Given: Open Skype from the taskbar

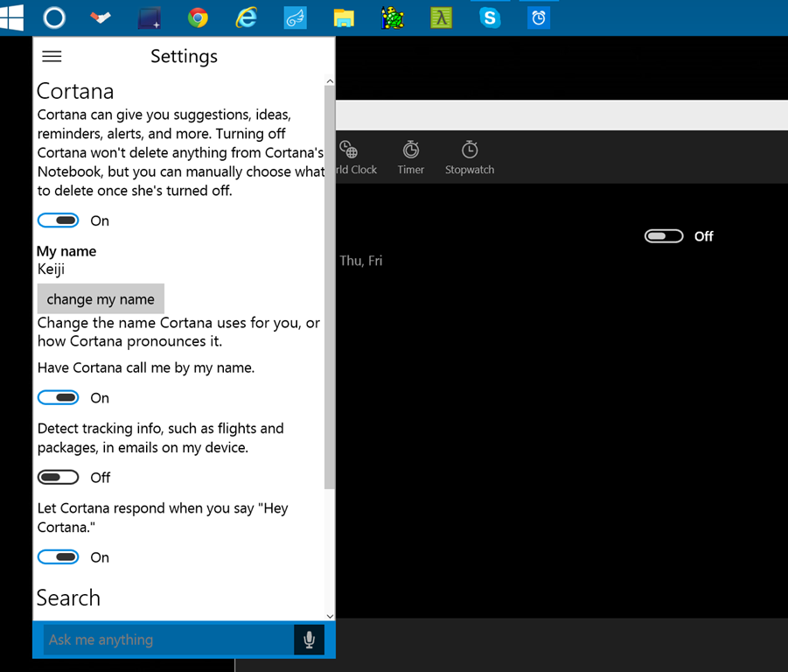Looking at the screenshot, I should pos(490,17).
